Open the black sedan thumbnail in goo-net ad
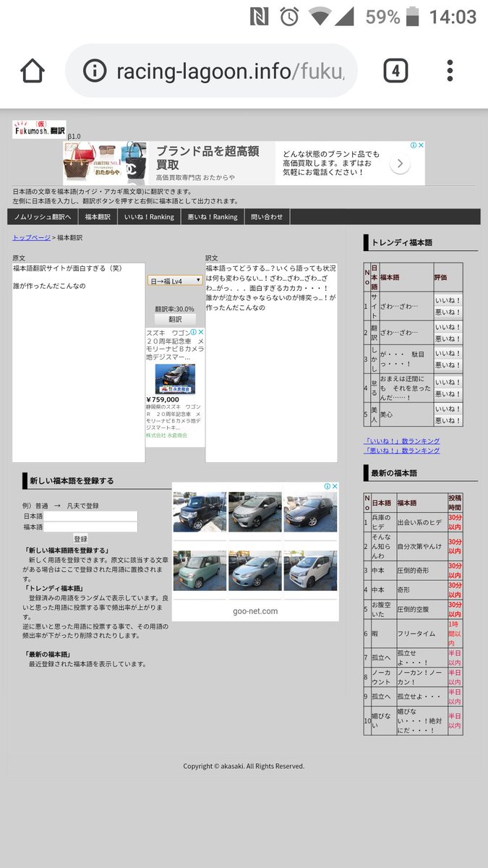Viewport: 488px width, 868px height. 311,512
